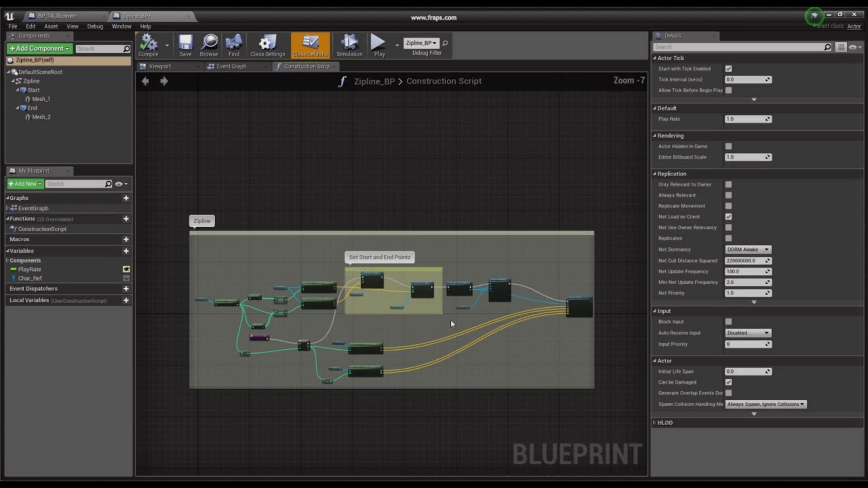The image size is (868, 488).
Task: Uncheck Start with Tick Enabled
Action: click(x=728, y=69)
